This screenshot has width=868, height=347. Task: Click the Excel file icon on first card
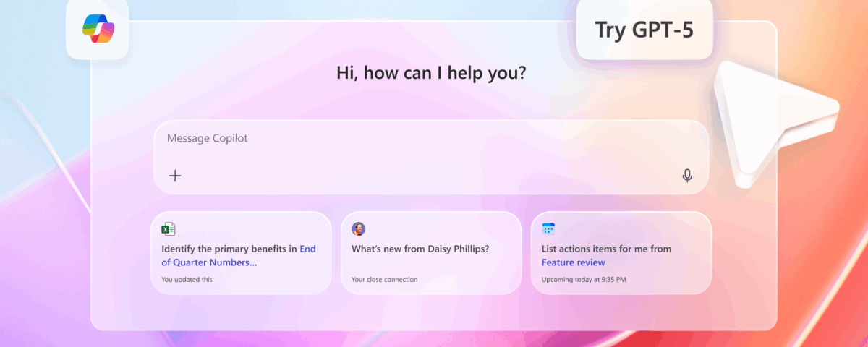tap(168, 229)
